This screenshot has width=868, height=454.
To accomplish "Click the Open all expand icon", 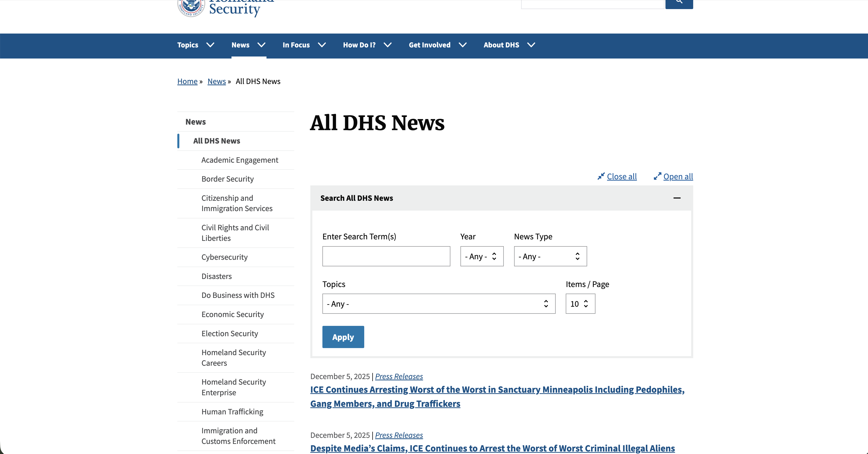I will 657,176.
